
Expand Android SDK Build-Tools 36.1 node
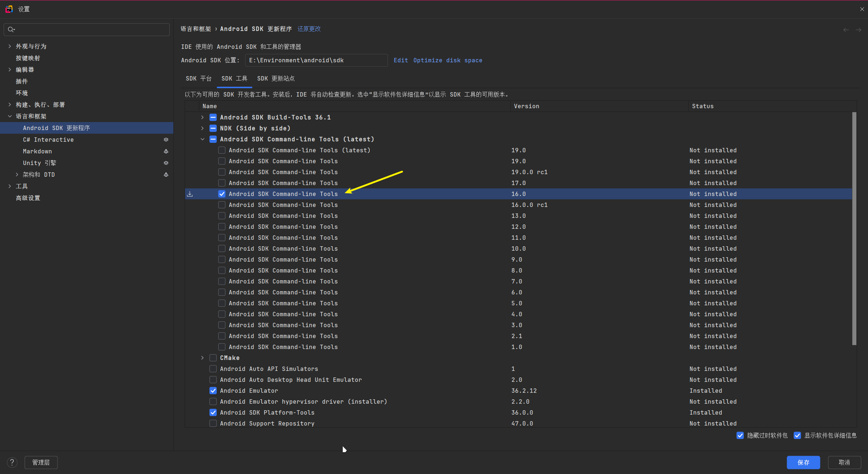[x=203, y=117]
